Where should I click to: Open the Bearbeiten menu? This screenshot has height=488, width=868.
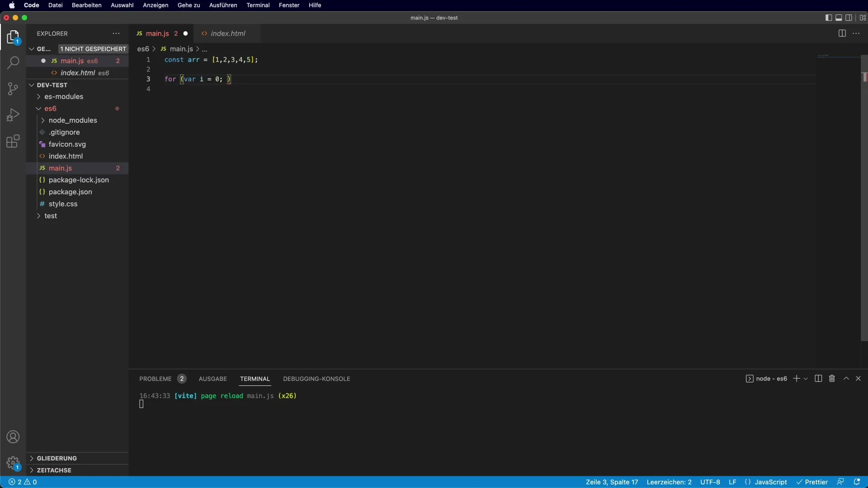tap(86, 5)
